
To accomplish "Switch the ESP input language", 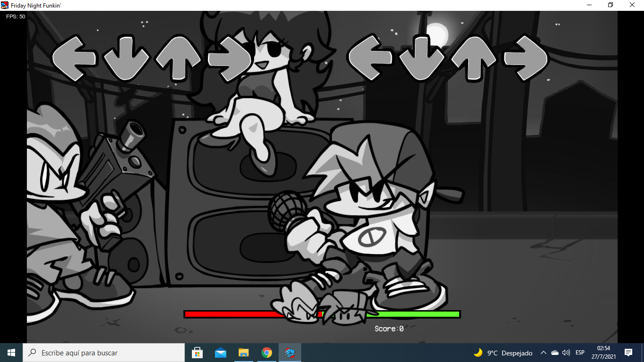I will pos(580,353).
